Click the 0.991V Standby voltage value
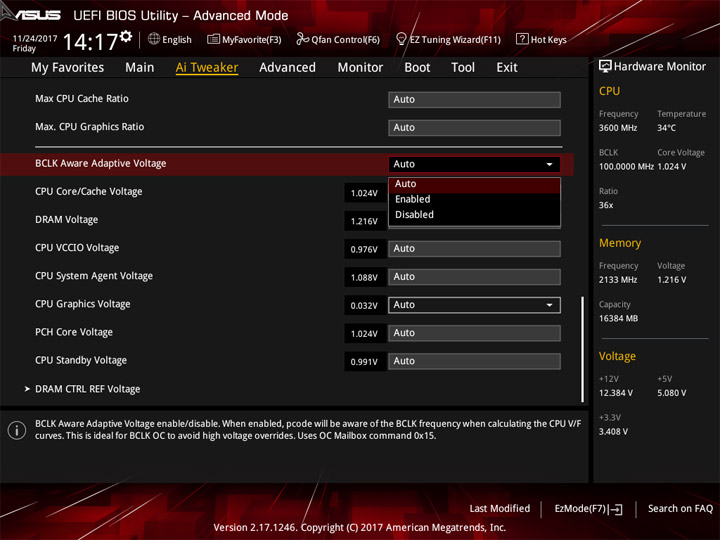 pos(364,362)
